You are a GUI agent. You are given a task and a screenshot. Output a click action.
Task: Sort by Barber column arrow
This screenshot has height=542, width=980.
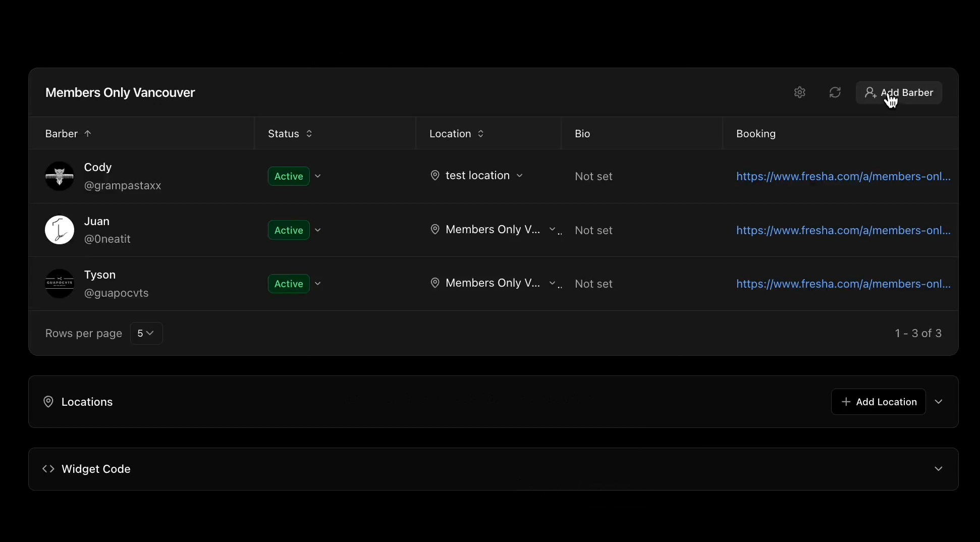tap(88, 134)
